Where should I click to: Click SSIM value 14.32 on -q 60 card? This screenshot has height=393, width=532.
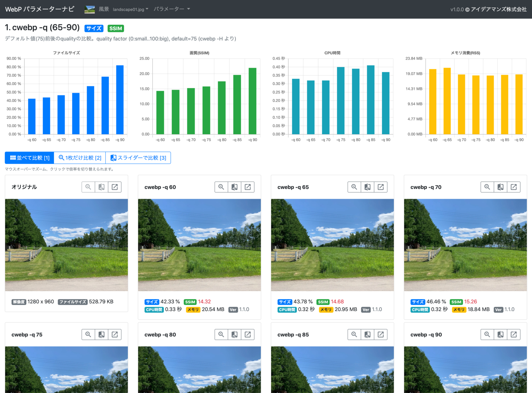pyautogui.click(x=204, y=301)
